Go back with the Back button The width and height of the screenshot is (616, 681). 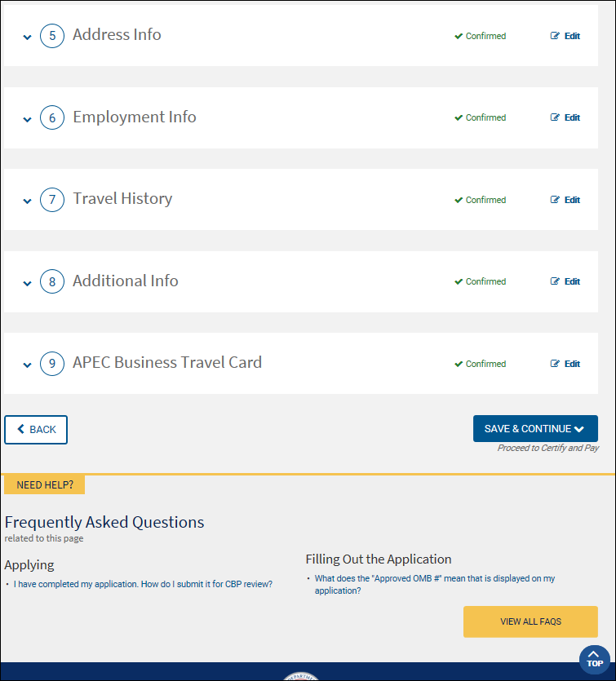(36, 430)
